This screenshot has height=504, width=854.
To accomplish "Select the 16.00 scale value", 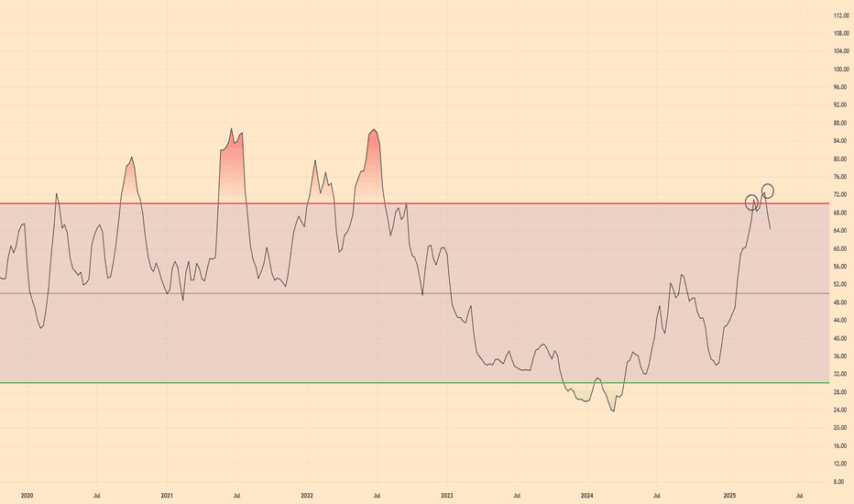I will click(x=841, y=445).
